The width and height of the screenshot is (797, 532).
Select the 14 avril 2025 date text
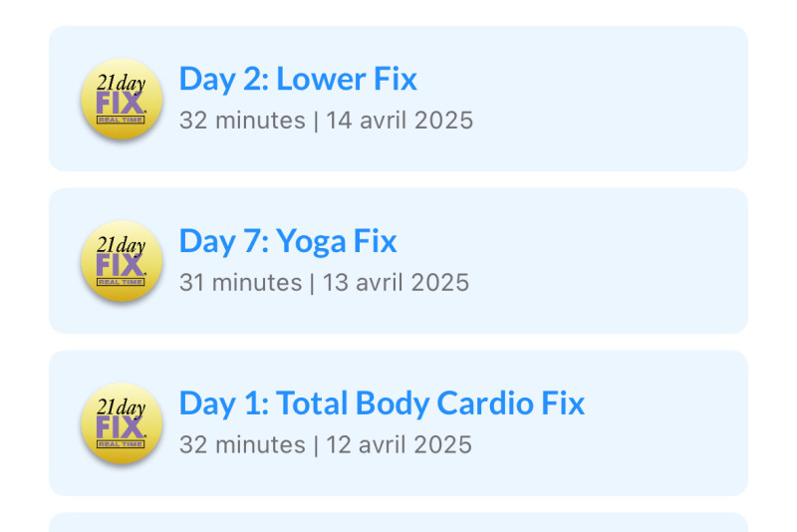tap(399, 121)
